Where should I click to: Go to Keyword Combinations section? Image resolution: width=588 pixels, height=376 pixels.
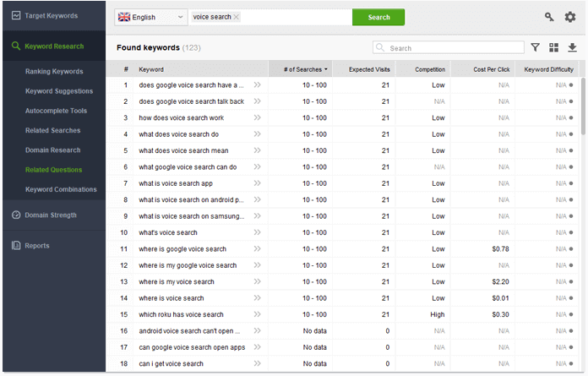61,189
